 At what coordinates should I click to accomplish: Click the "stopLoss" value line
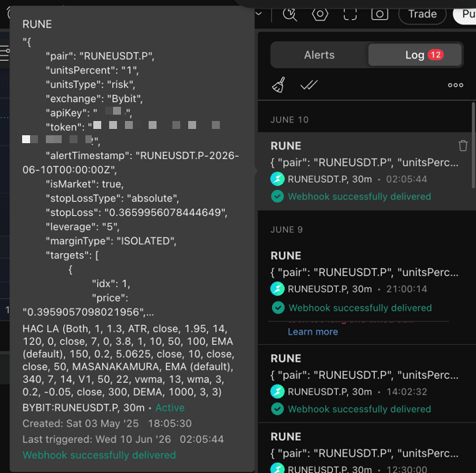(136, 212)
